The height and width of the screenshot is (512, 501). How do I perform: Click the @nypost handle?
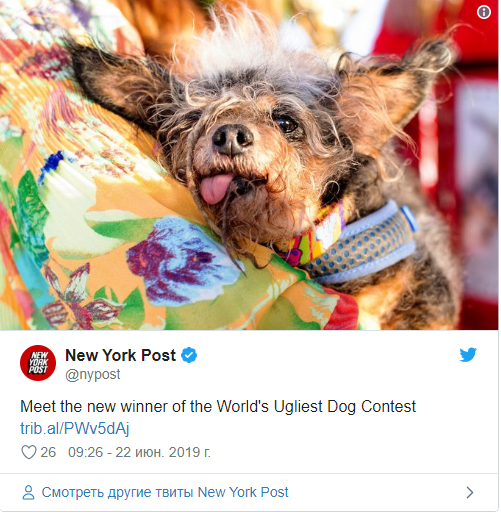93,374
